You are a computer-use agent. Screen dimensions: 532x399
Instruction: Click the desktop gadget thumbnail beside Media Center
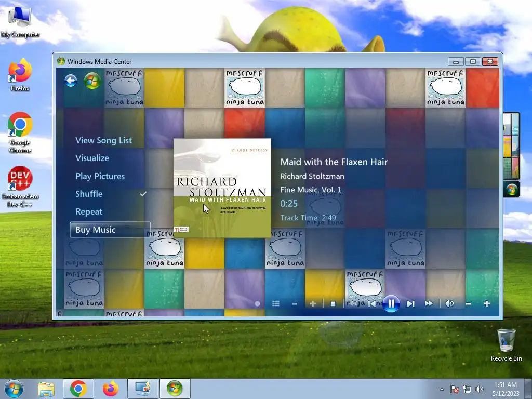(511, 146)
